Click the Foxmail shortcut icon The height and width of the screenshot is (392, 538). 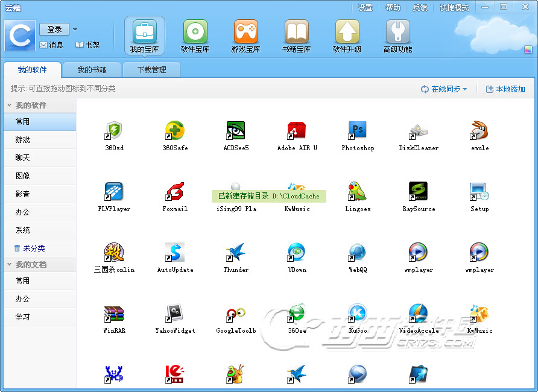[175, 191]
